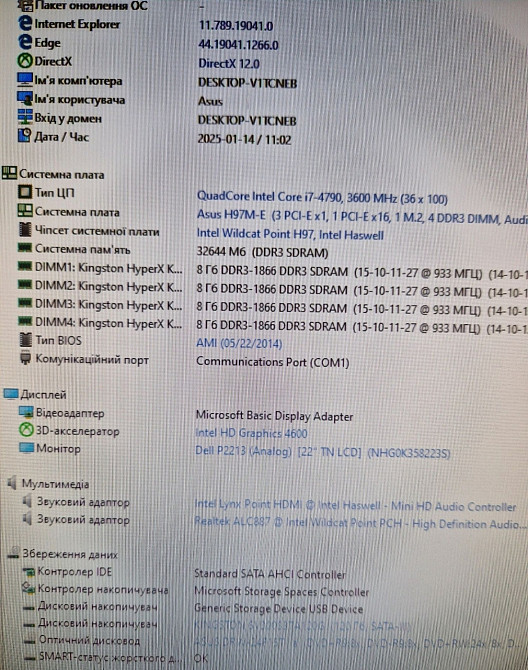Image resolution: width=528 pixels, height=670 pixels.
Task: Select the DIMM2: Kingston HyperX row label
Action: (109, 286)
